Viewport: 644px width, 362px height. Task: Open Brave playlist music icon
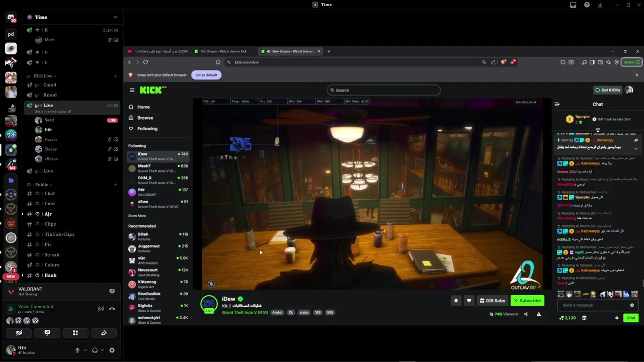click(x=584, y=62)
